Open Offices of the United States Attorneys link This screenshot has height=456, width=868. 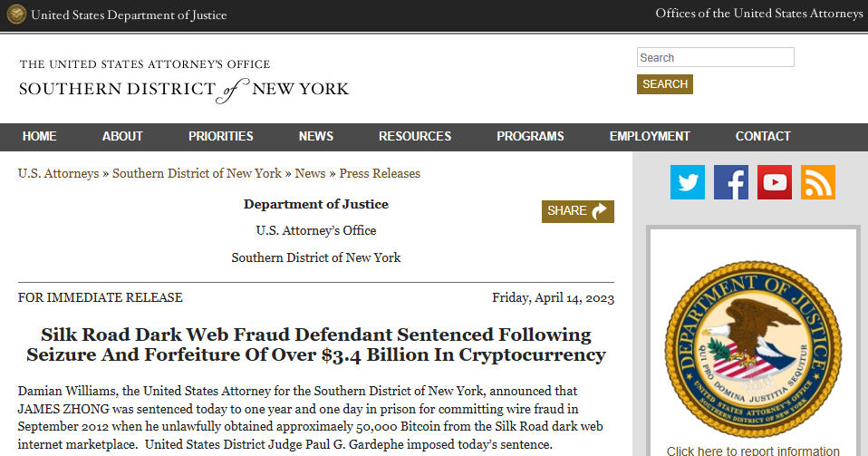[759, 14]
